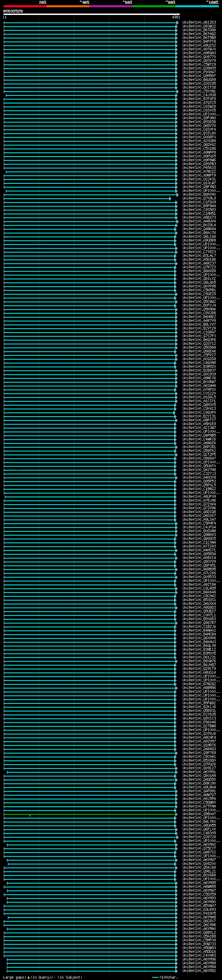The image size is (222, 980).
Task: Select hit label UniRef100_C4JFG4
Action: coord(199,527)
